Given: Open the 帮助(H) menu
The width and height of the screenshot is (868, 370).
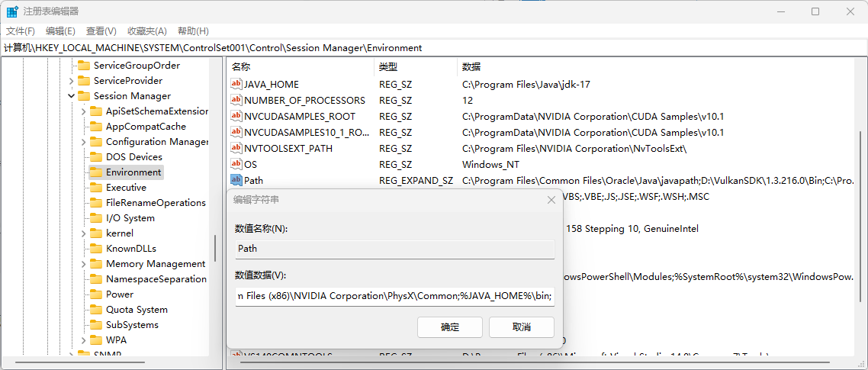Looking at the screenshot, I should [x=193, y=31].
